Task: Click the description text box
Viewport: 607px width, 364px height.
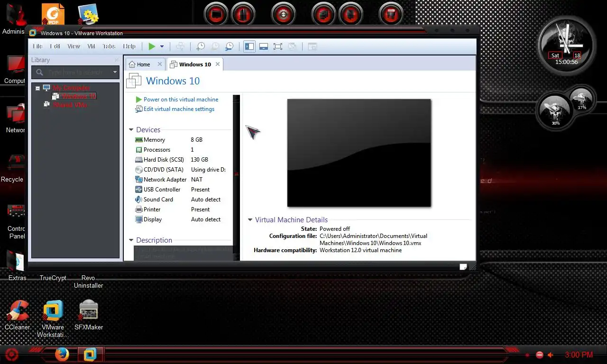Action: [x=183, y=253]
